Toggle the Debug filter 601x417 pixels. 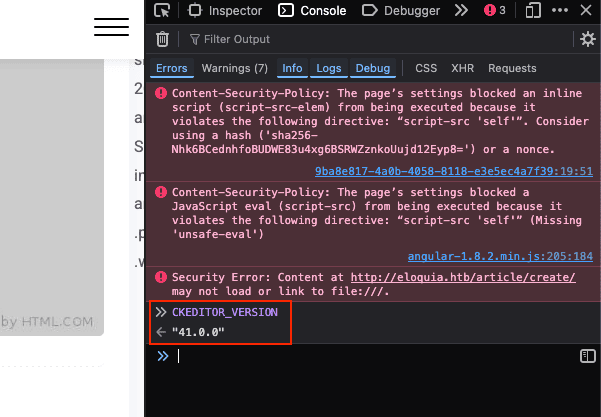click(373, 68)
